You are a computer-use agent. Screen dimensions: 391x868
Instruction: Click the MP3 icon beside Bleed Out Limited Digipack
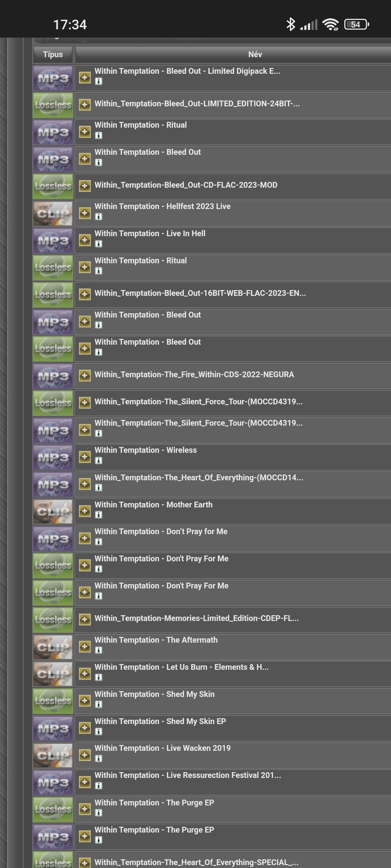coord(53,78)
